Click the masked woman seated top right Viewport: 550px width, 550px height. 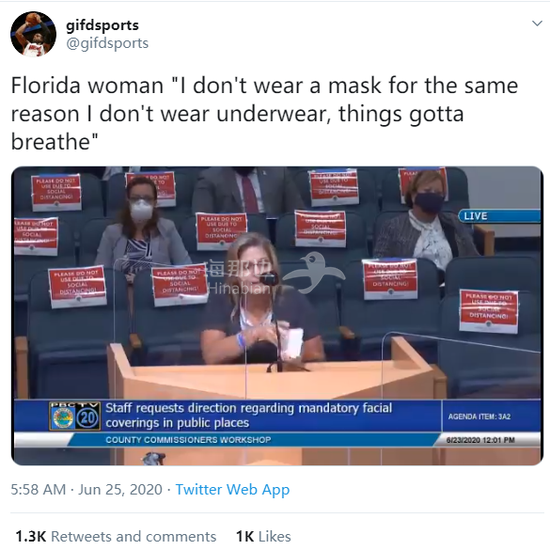(x=427, y=219)
